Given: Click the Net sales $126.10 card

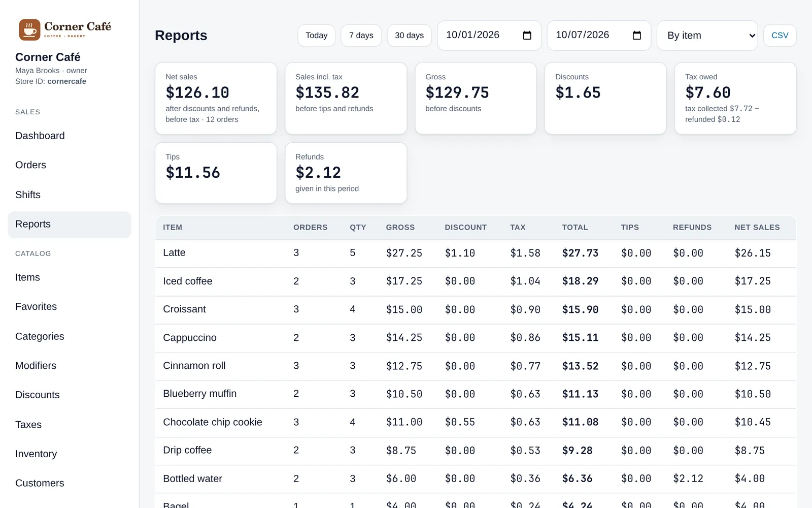Looking at the screenshot, I should [216, 99].
